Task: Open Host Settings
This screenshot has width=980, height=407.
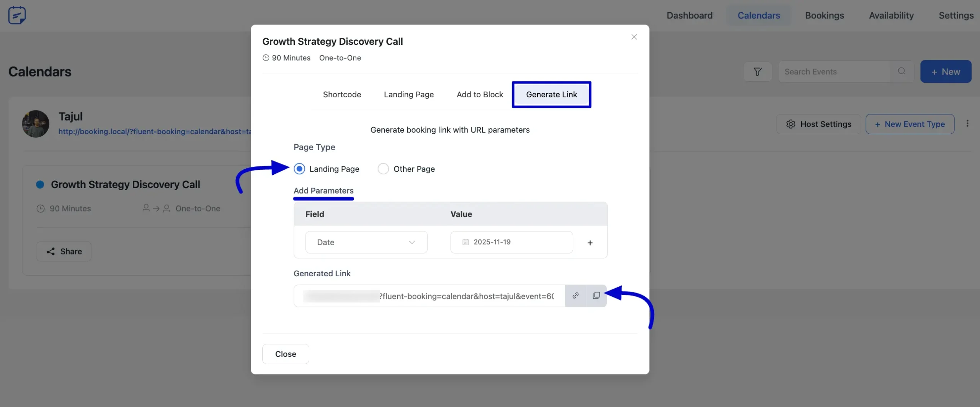Action: point(818,124)
